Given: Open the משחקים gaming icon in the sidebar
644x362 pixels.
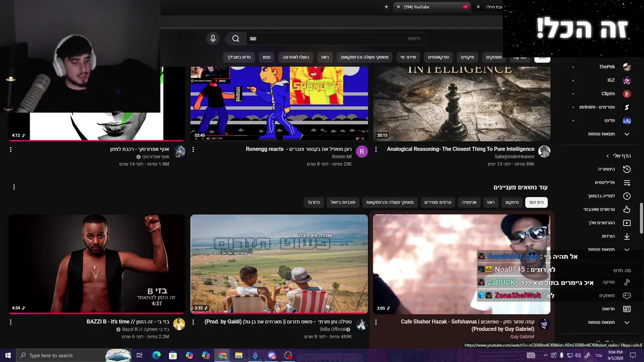Looking at the screenshot, I should point(627,296).
